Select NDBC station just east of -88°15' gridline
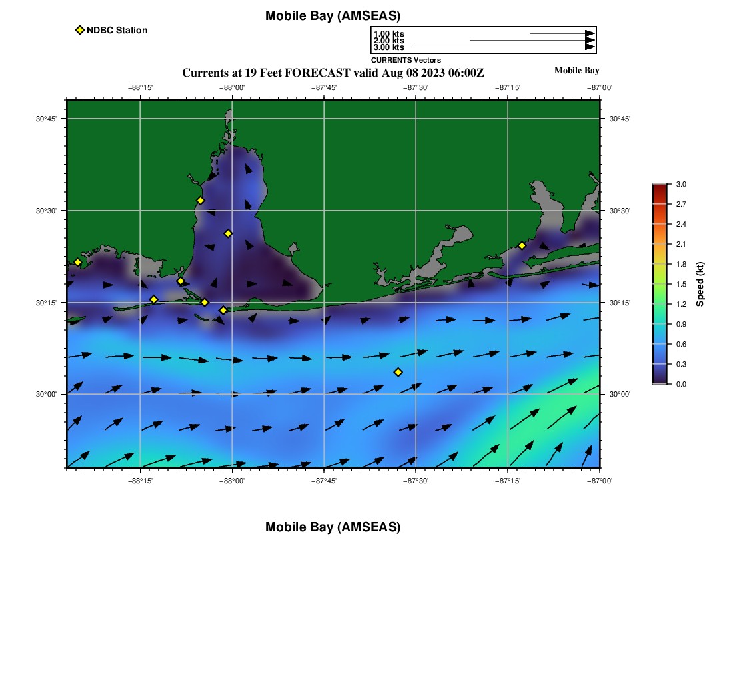The width and height of the screenshot is (733, 700). 153,299
